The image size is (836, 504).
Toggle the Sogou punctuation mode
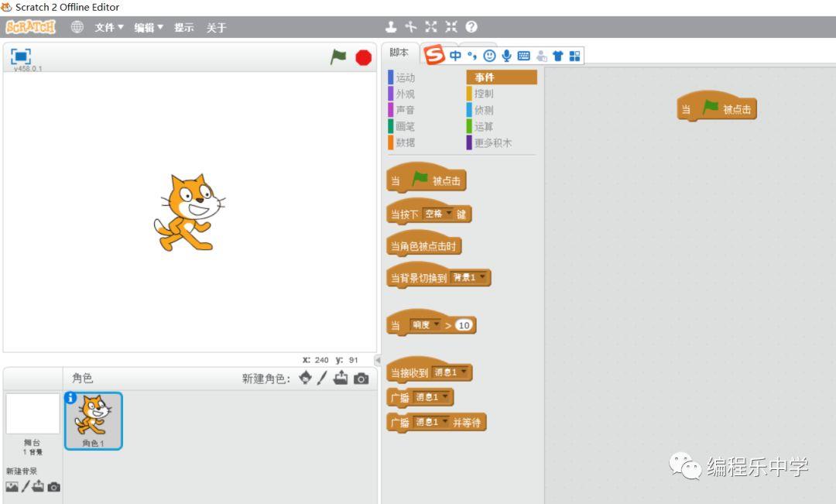pyautogui.click(x=472, y=56)
